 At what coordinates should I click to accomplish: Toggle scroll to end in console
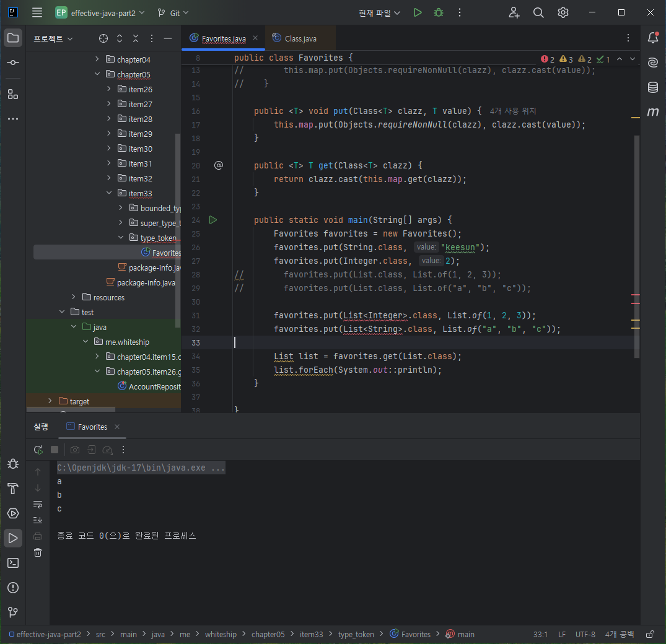[x=38, y=520]
